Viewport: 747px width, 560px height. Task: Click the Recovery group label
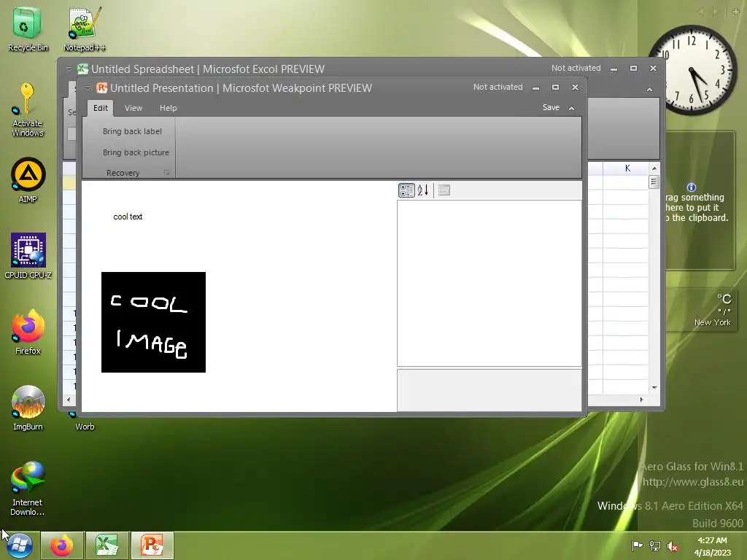123,173
